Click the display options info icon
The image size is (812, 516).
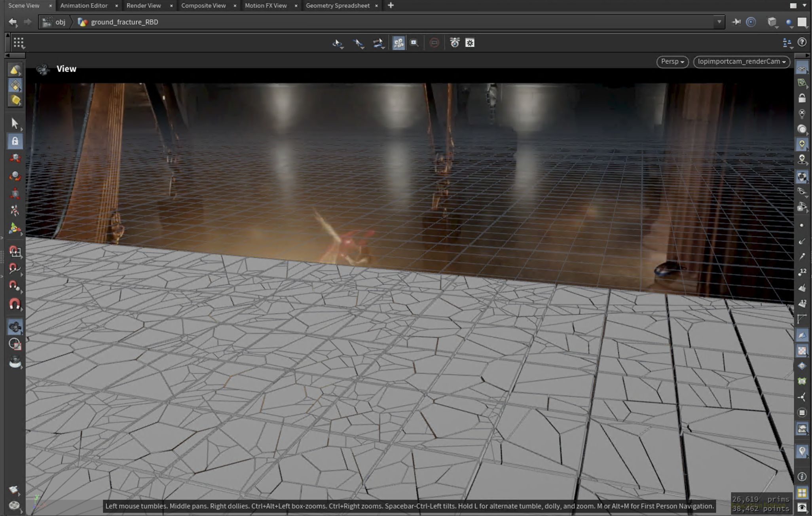click(x=802, y=477)
